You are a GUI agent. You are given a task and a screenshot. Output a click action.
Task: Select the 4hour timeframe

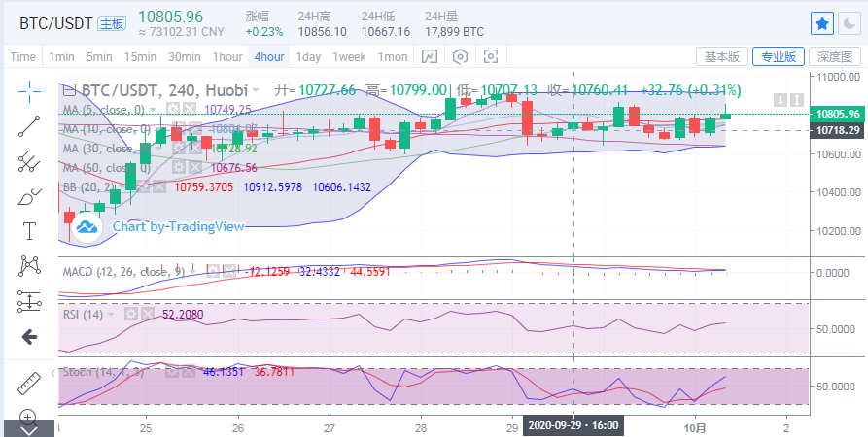point(269,57)
